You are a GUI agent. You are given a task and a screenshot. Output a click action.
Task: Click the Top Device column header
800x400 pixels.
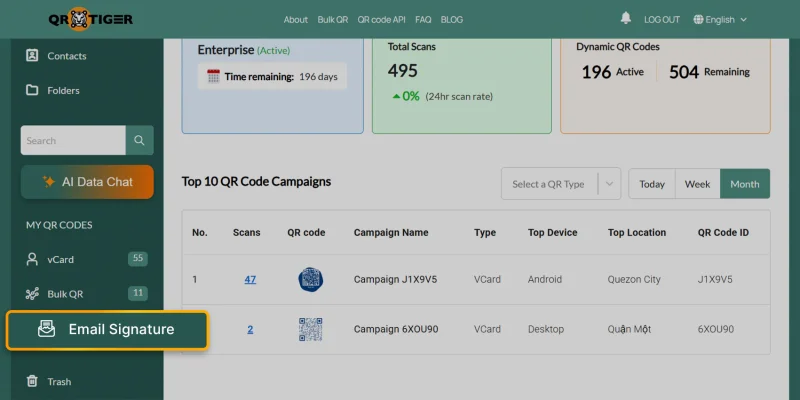pyautogui.click(x=553, y=233)
